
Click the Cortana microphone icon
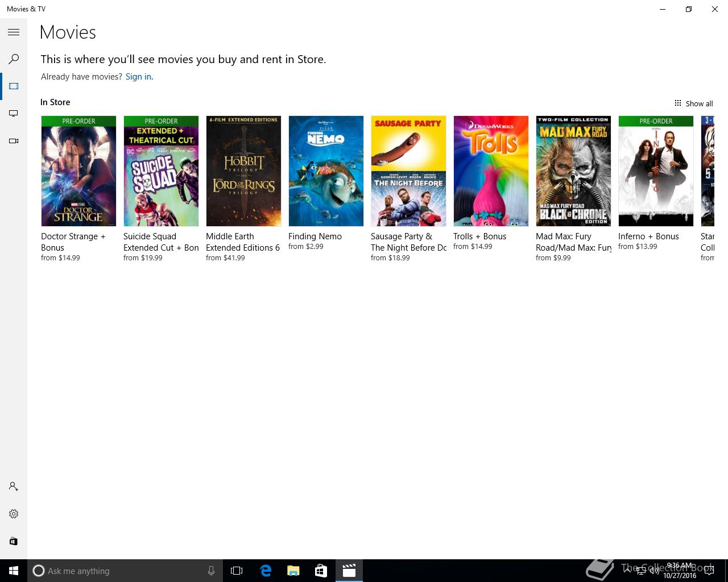coord(211,571)
